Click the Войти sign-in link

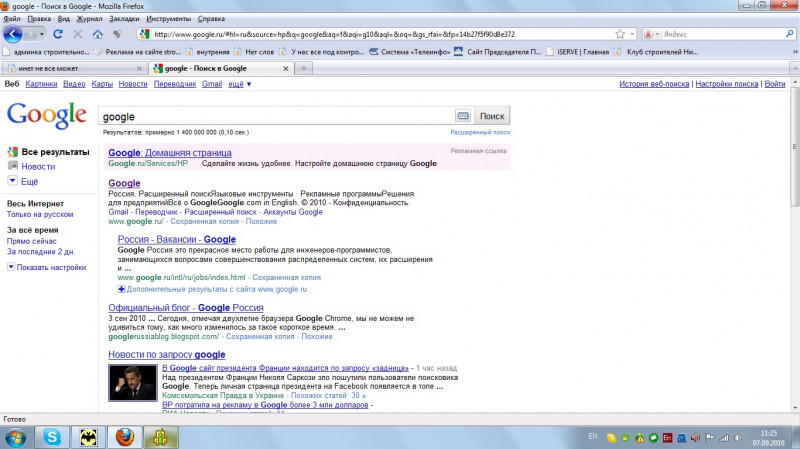pos(774,84)
